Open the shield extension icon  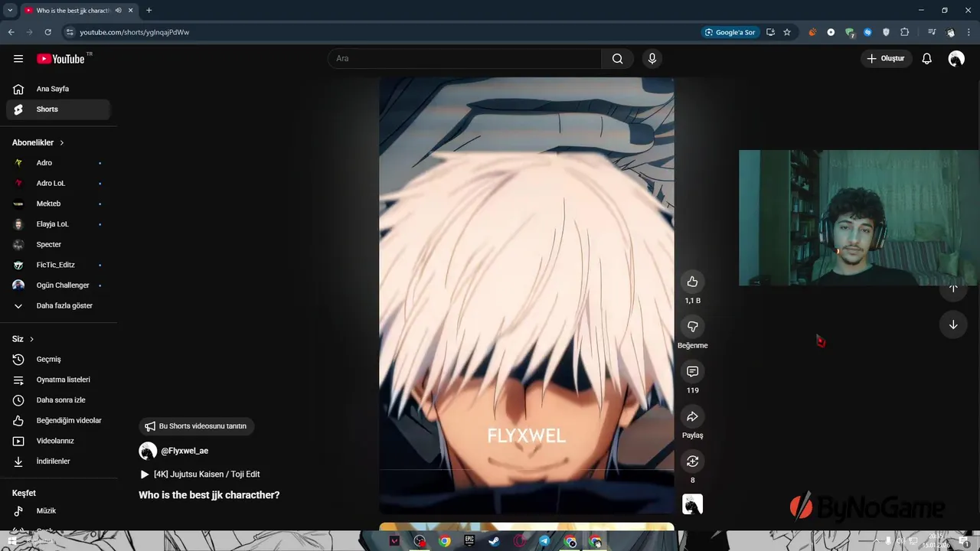coord(886,32)
